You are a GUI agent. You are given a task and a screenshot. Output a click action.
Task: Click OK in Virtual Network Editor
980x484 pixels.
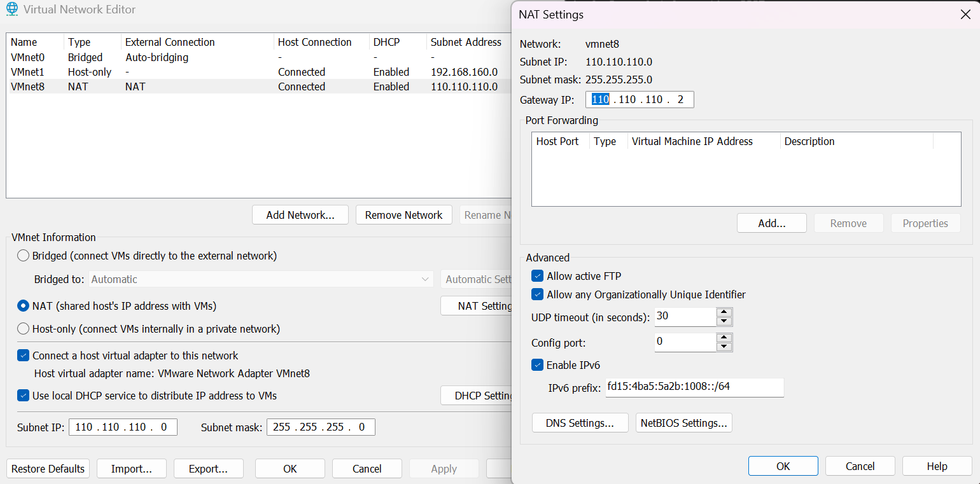pos(290,469)
